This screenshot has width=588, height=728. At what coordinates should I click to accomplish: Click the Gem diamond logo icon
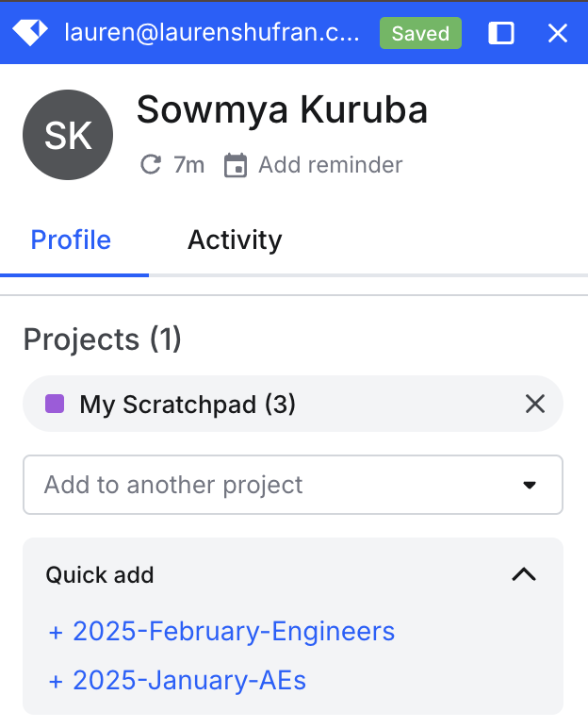(30, 32)
